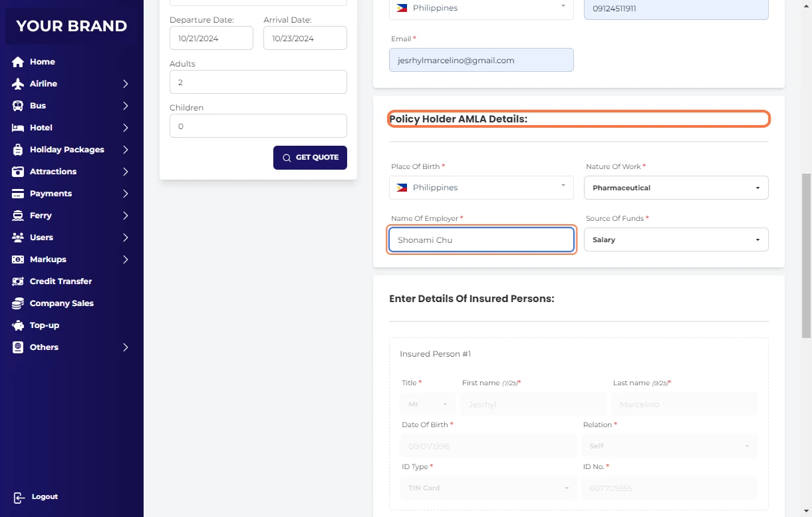The image size is (812, 517).
Task: Open Credit Transfer menu item
Action: pos(61,281)
